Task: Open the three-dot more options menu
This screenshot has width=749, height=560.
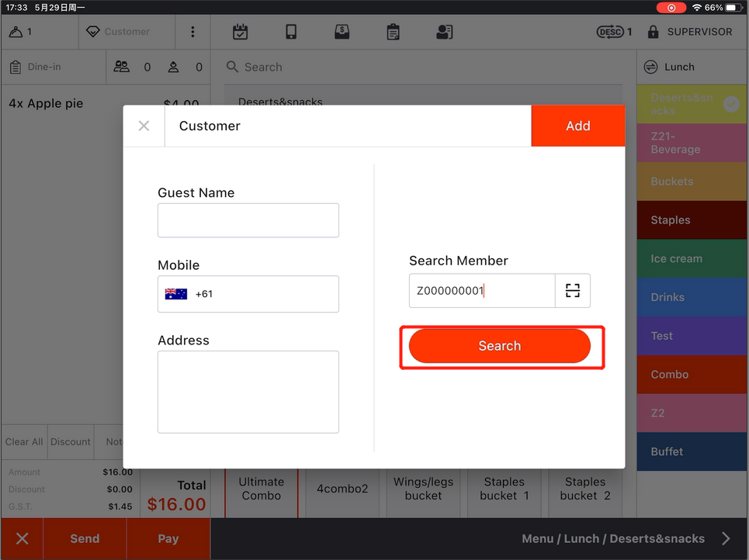Action: pos(192,32)
